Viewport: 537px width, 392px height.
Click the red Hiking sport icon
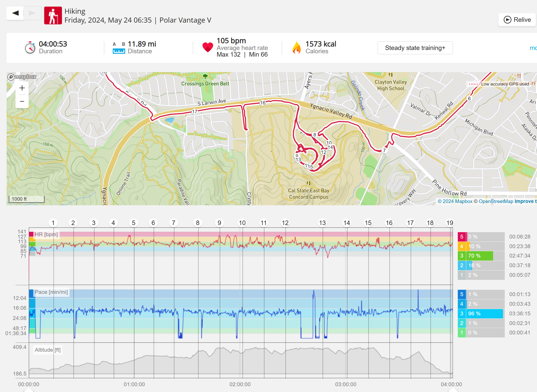53,15
